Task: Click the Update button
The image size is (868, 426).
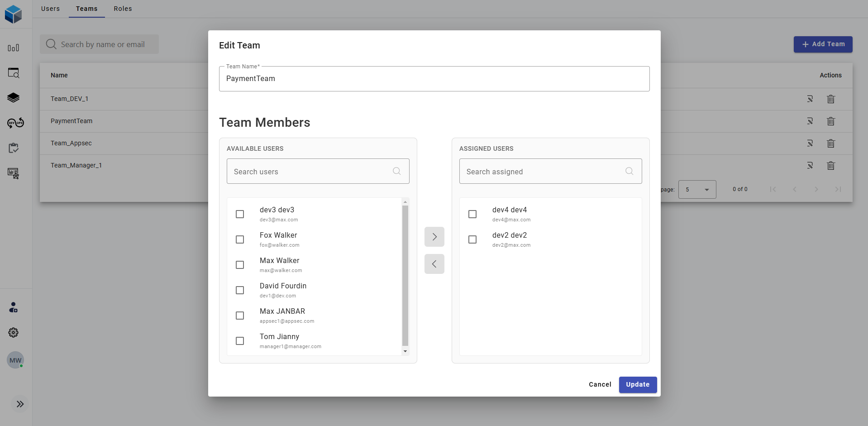Action: [638, 384]
